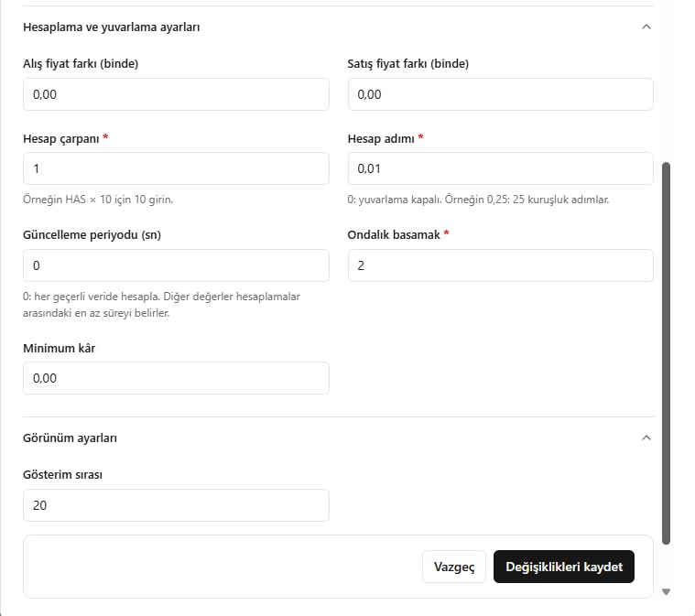695x616 pixels.
Task: Select the Ondalık basamak field
Action: click(500, 265)
